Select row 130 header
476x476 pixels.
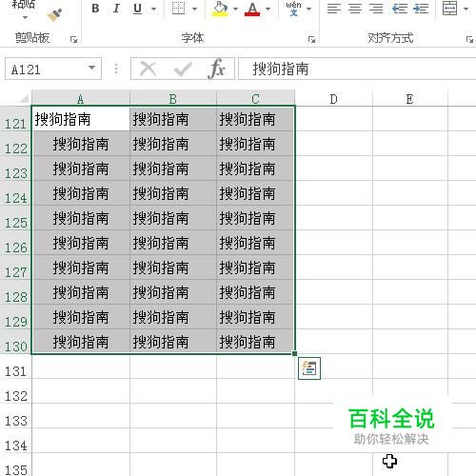[x=15, y=342]
